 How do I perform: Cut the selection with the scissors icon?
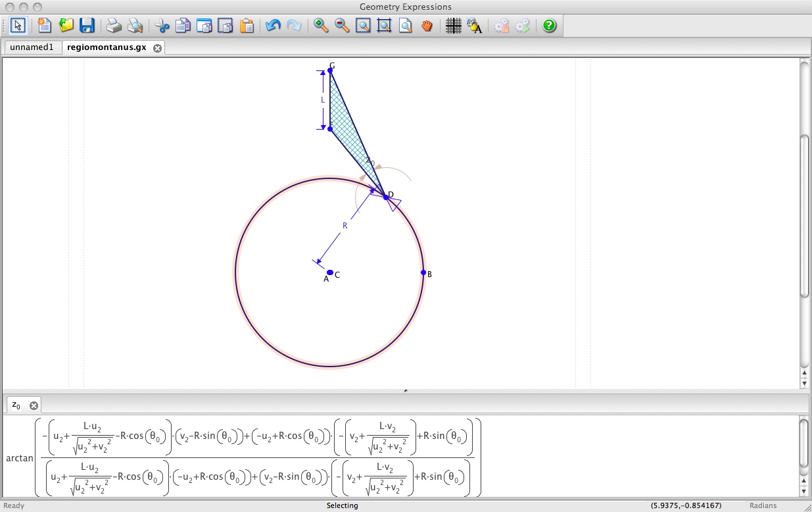coord(162,26)
